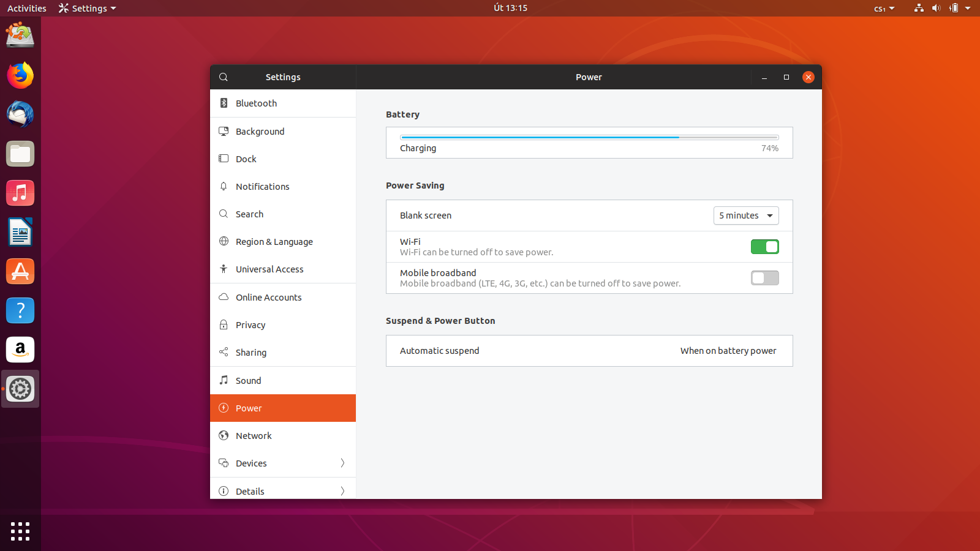Click the Universal Access accessibility icon
Image resolution: width=980 pixels, height=551 pixels.
point(224,269)
